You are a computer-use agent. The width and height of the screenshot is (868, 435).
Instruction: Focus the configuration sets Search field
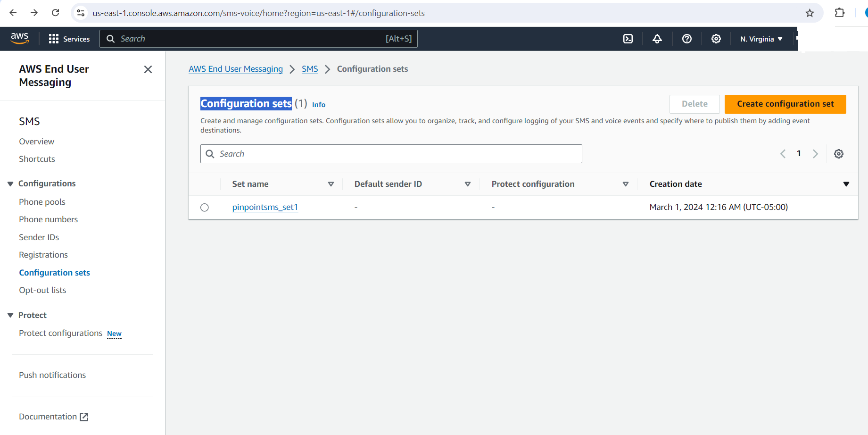[391, 154]
